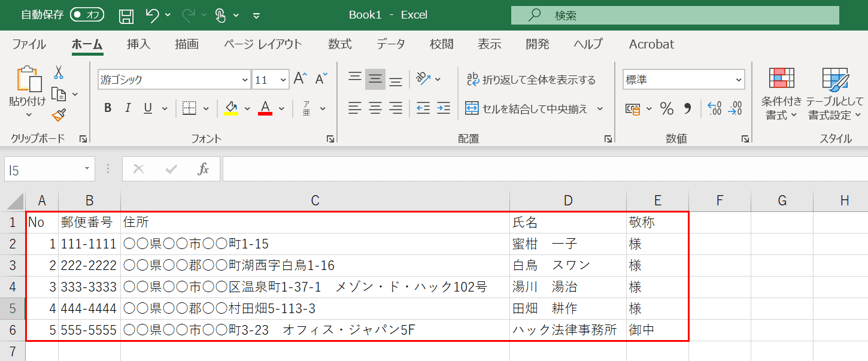Toggle Middle Align icon
Screen dimensions: 868x361
click(x=375, y=78)
